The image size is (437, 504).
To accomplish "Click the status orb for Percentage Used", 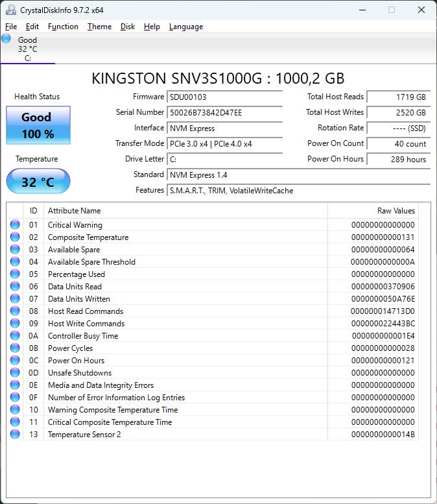I will tap(15, 274).
